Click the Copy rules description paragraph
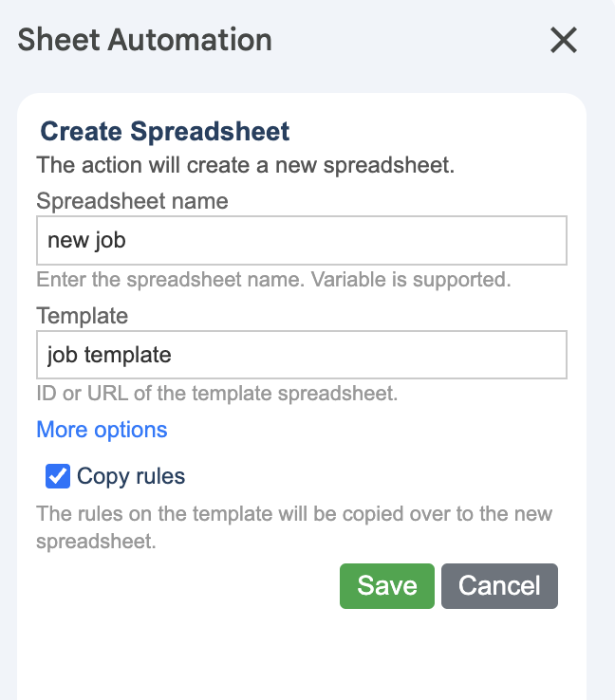The image size is (615, 700). click(294, 528)
